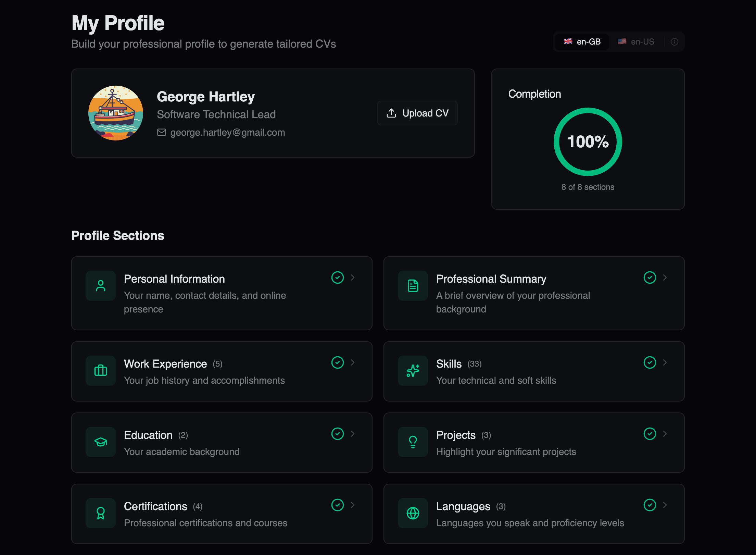Expand Languages with its chevron arrow
The width and height of the screenshot is (756, 555).
coord(665,505)
